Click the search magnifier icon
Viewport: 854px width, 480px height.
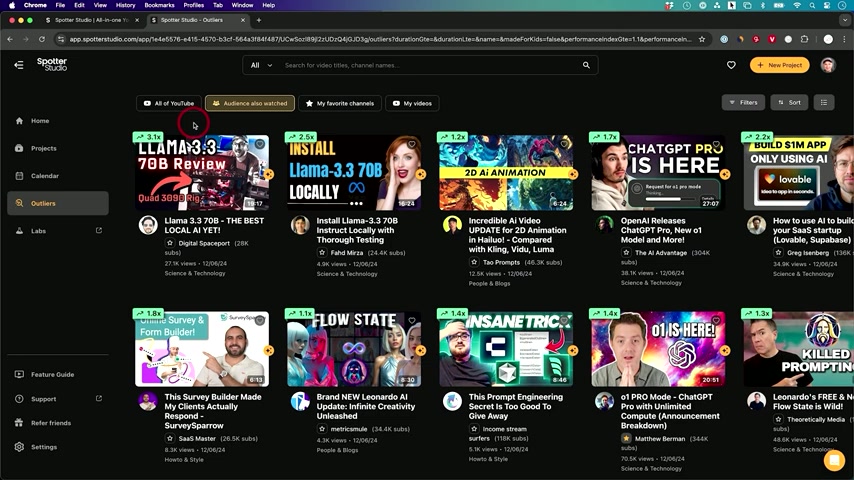click(x=586, y=65)
